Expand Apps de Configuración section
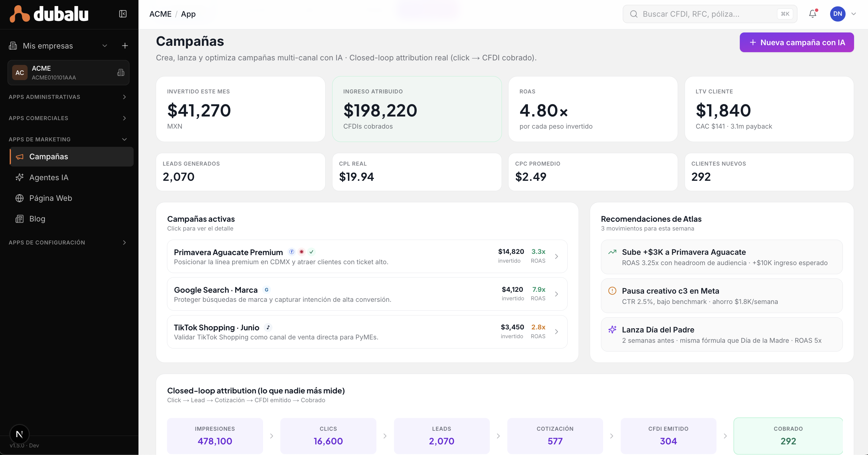This screenshot has height=455, width=868. pyautogui.click(x=124, y=242)
